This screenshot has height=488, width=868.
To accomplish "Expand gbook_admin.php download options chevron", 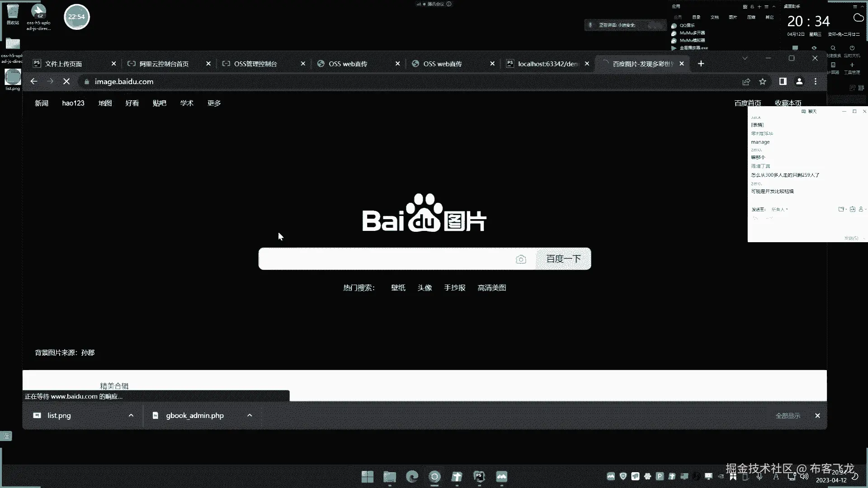I will pyautogui.click(x=250, y=415).
